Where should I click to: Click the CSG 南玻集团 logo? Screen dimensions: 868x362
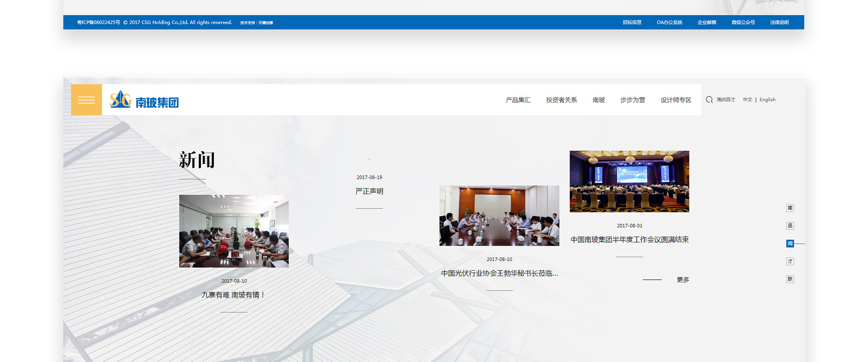144,100
